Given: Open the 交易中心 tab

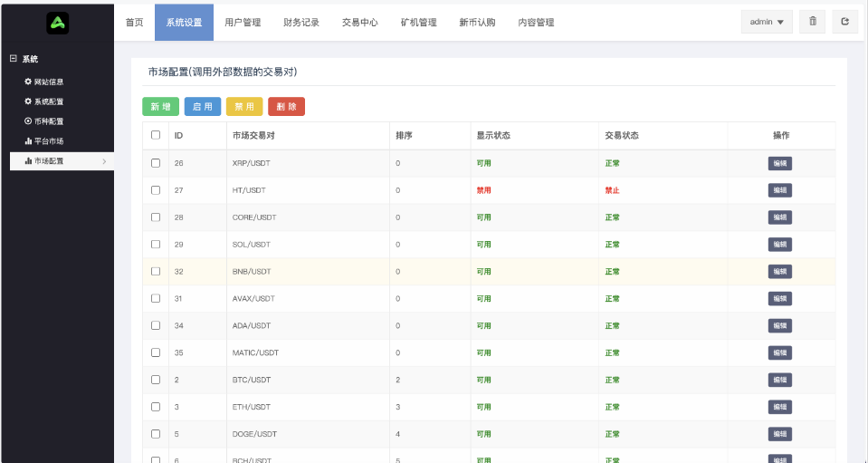Looking at the screenshot, I should click(359, 22).
